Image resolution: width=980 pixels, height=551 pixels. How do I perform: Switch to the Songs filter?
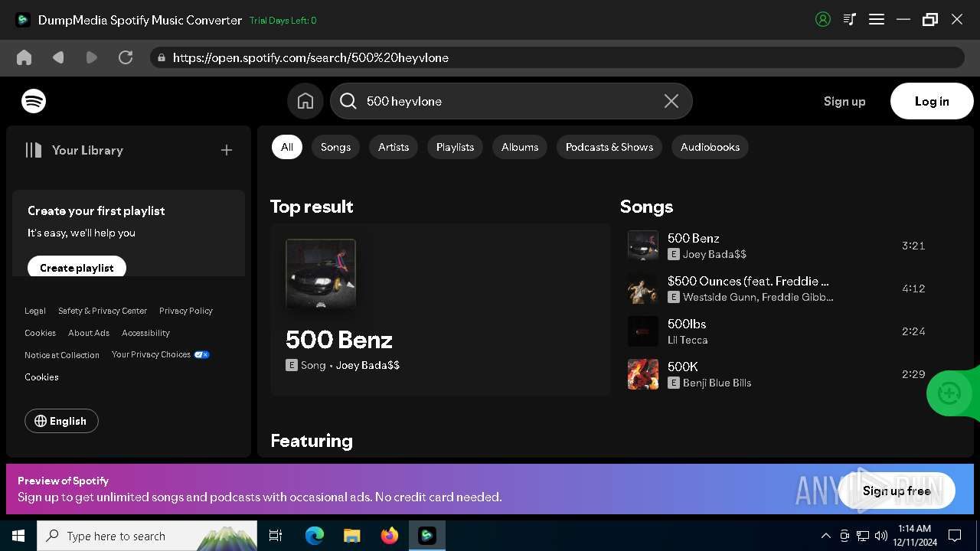coord(335,147)
